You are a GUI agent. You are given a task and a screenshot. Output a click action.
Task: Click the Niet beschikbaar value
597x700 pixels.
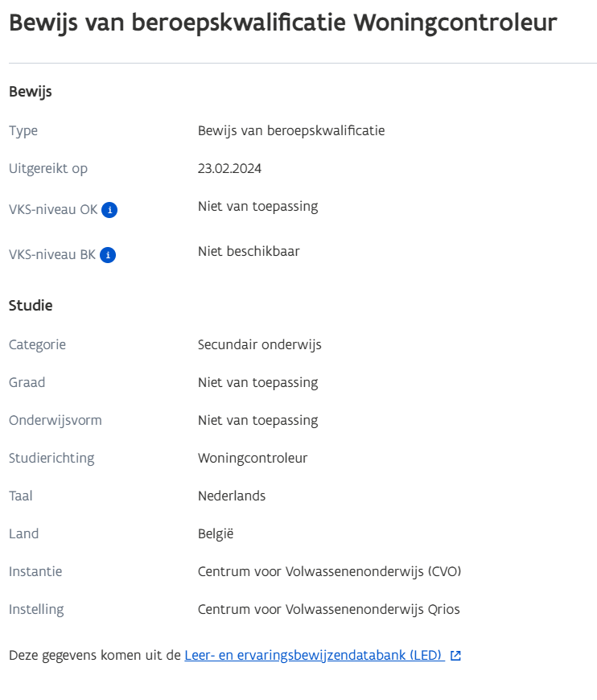[249, 251]
